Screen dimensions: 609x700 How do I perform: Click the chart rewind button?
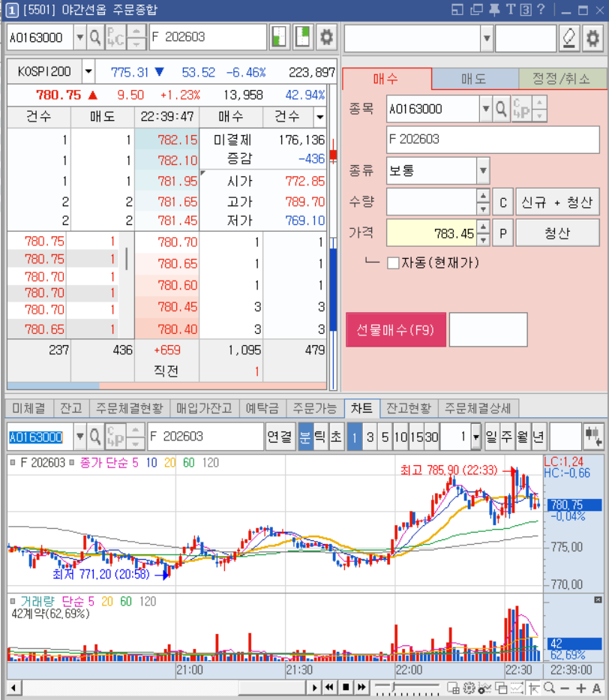[x=330, y=687]
